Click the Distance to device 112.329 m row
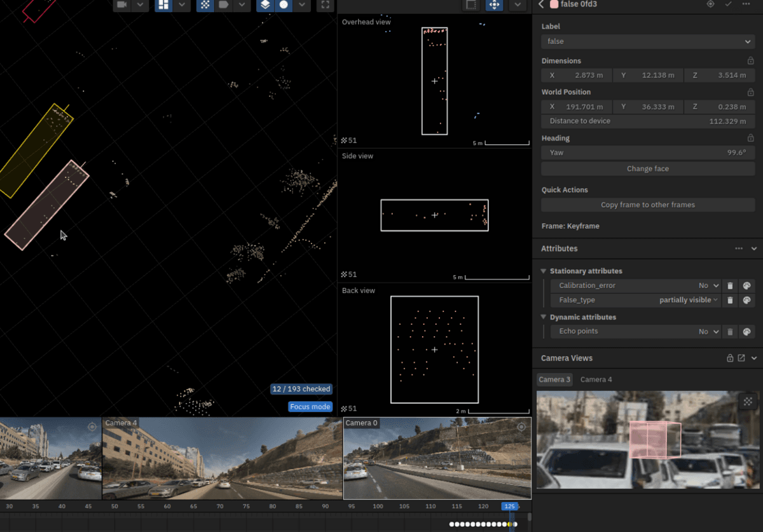 coord(648,121)
